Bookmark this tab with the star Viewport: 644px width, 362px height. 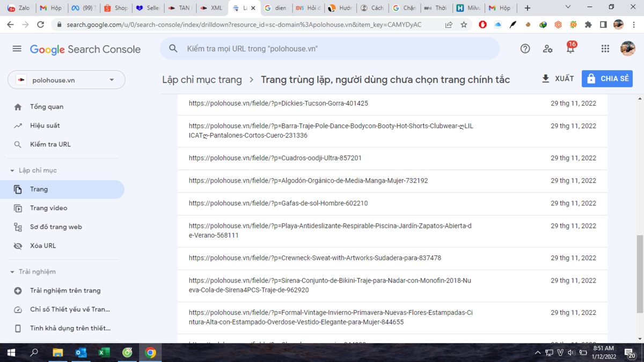click(x=464, y=25)
